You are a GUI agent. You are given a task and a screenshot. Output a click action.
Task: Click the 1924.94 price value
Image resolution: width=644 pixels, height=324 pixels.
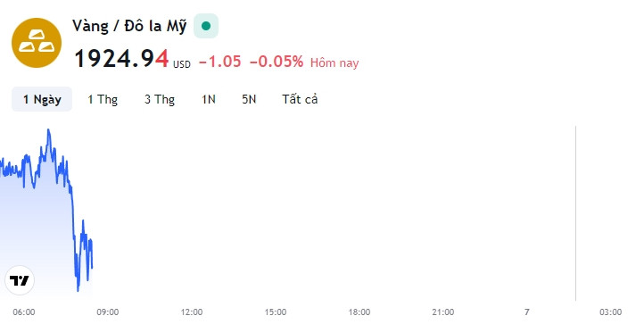pos(121,59)
